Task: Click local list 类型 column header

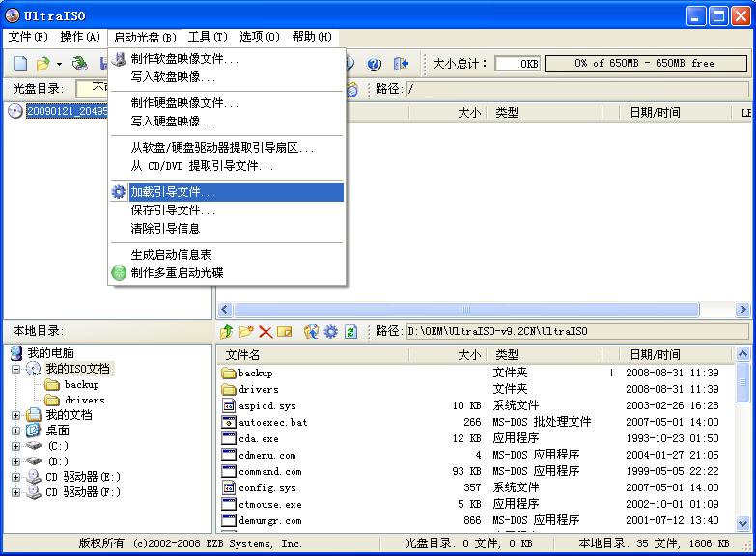Action: [x=545, y=355]
